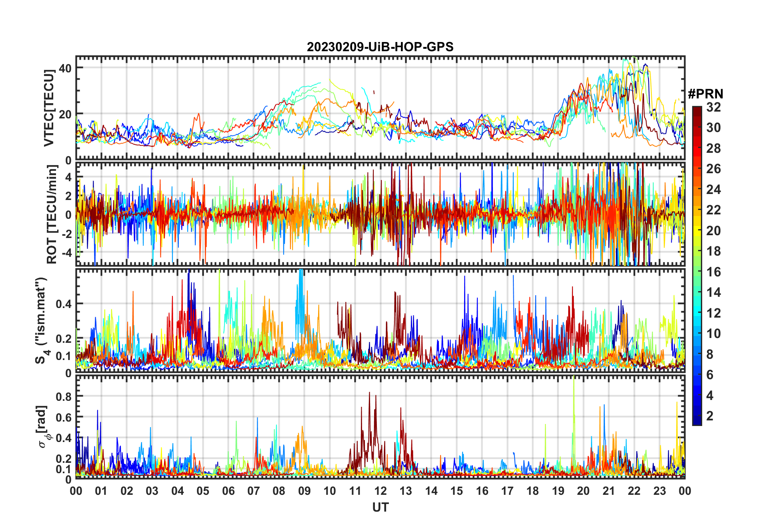
Task: Click colorbar tick label 10
Action: 713,334
